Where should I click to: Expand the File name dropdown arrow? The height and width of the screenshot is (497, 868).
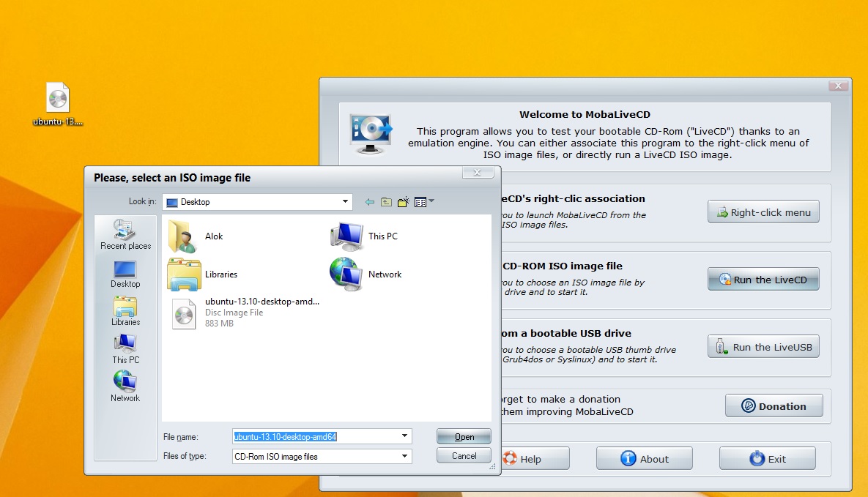(404, 436)
